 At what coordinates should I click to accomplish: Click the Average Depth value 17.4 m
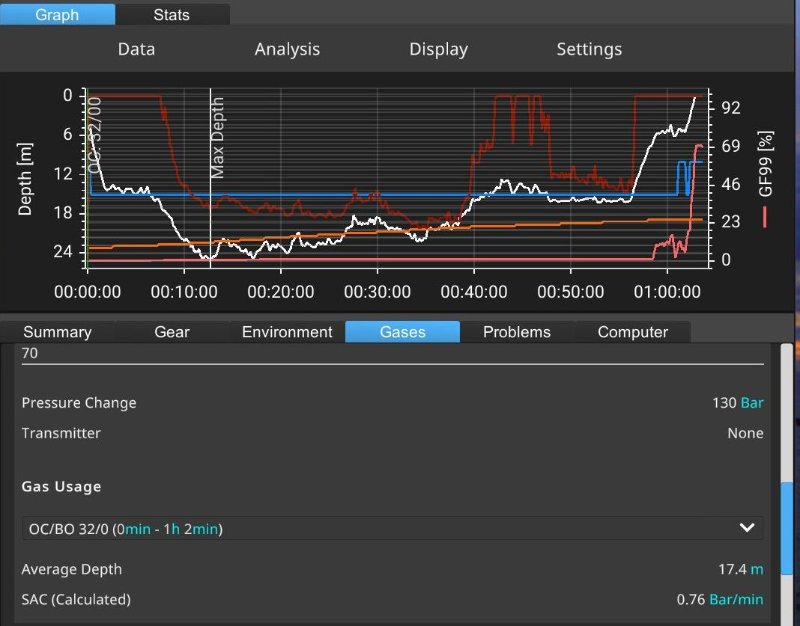pos(741,569)
